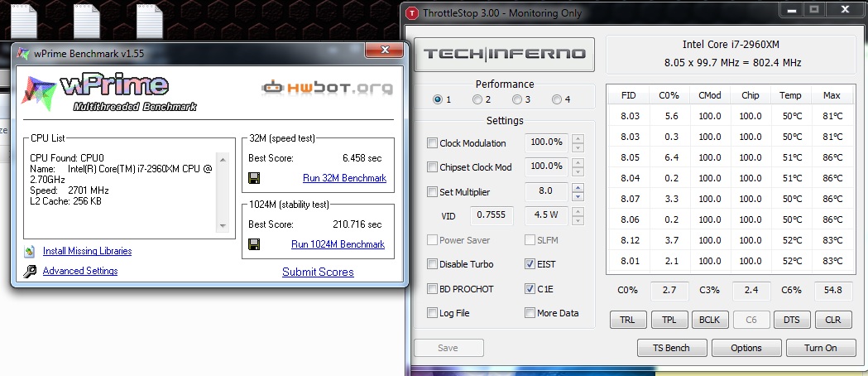Click the CLR button
868x376 pixels.
click(x=833, y=320)
